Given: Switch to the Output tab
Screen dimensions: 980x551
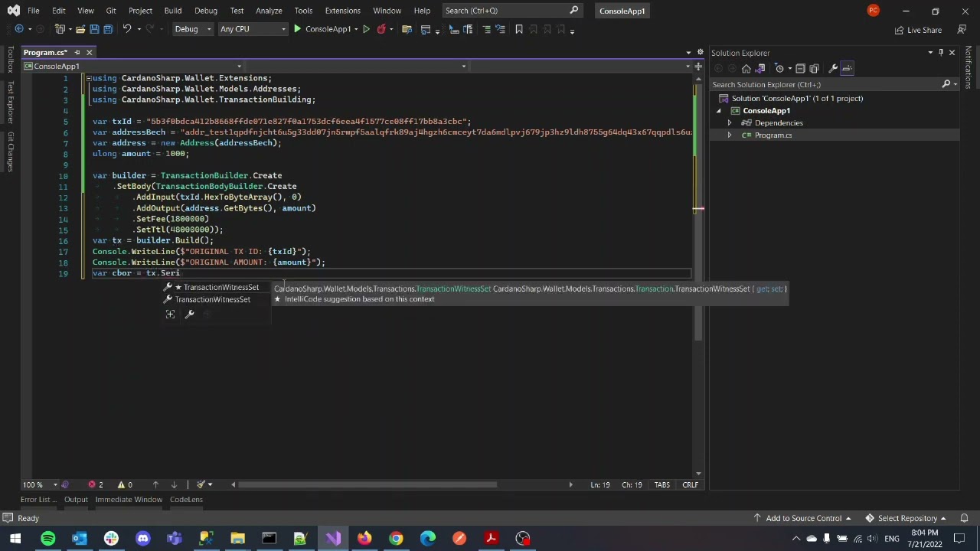Looking at the screenshot, I should [76, 499].
